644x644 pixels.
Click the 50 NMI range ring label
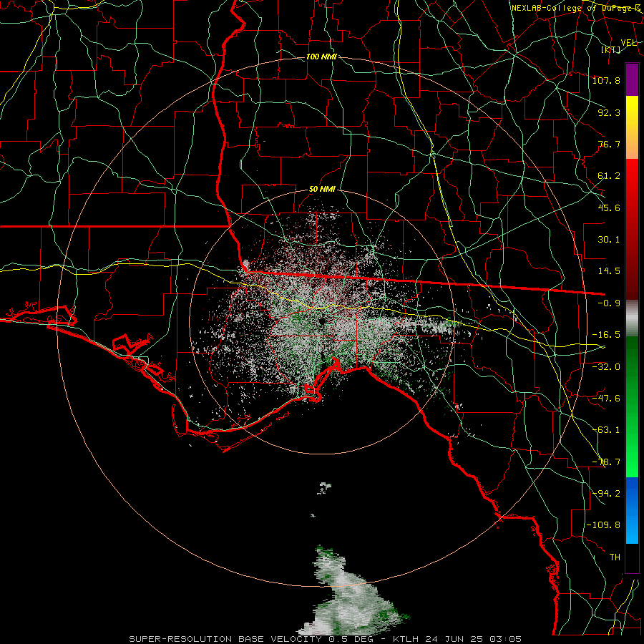tap(322, 189)
